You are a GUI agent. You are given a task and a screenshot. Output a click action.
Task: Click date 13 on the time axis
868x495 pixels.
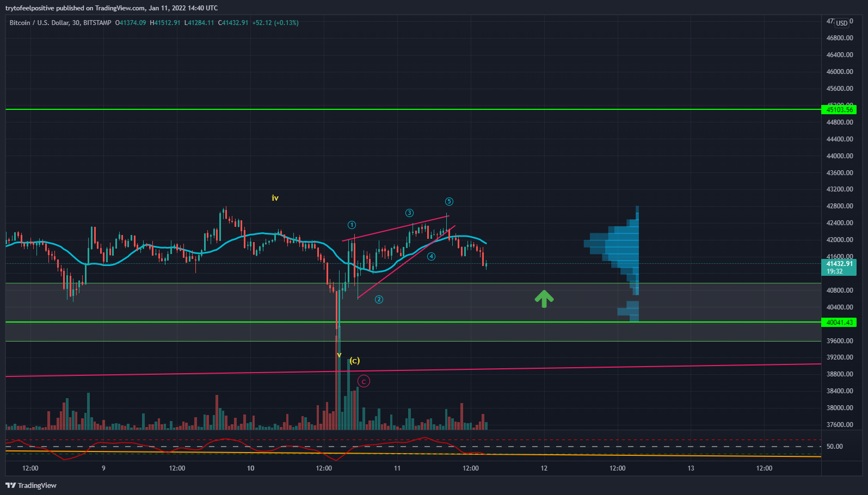click(x=691, y=468)
